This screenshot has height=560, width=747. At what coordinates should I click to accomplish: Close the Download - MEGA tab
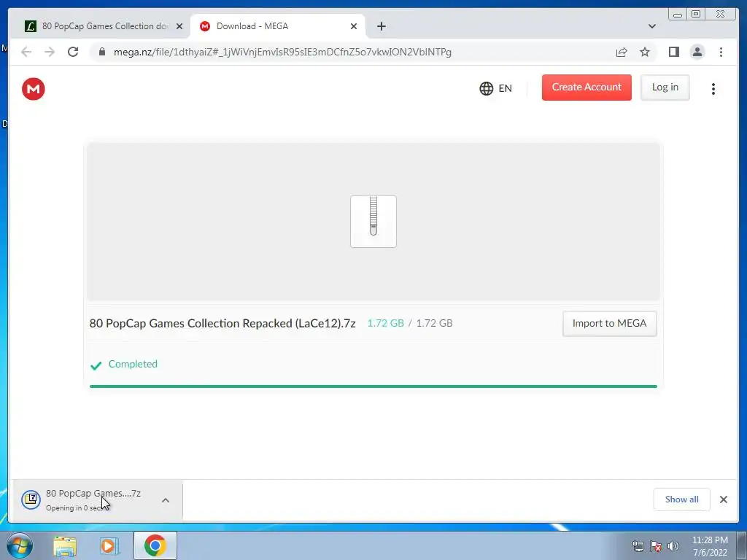coord(354,26)
